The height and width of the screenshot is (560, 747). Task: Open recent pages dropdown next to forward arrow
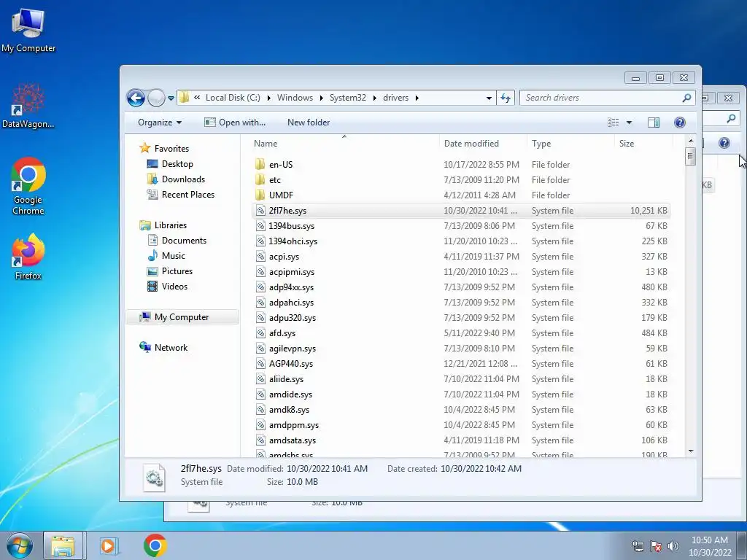(171, 98)
